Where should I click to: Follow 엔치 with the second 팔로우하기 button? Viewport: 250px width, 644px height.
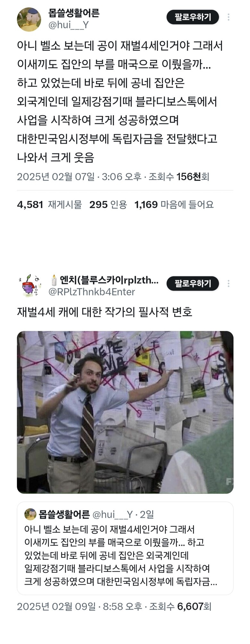[x=193, y=283]
